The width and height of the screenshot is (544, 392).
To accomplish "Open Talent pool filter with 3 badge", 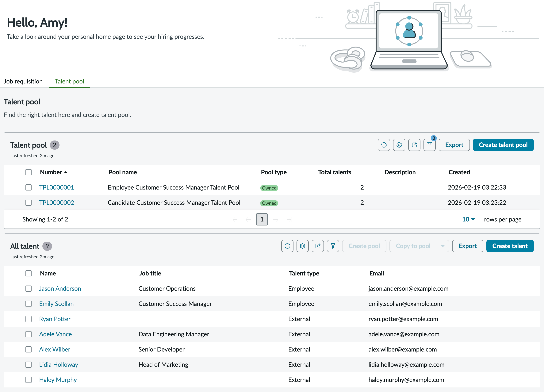I will pyautogui.click(x=430, y=145).
